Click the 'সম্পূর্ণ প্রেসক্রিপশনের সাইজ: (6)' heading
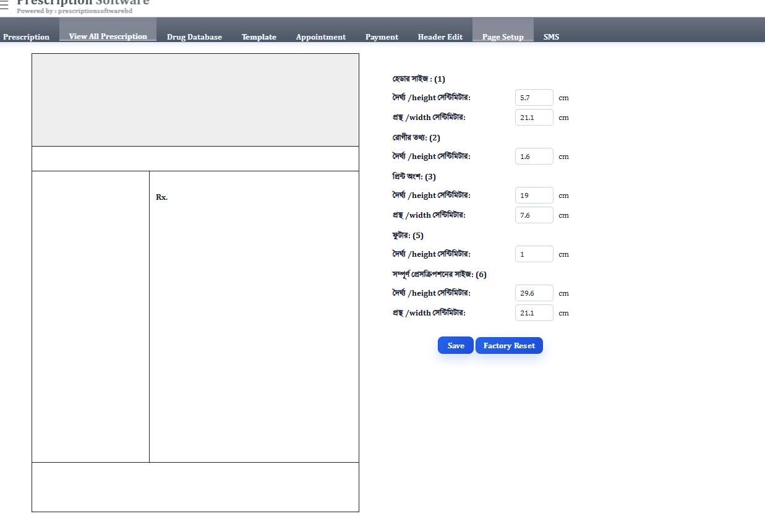Image resolution: width=765 pixels, height=532 pixels. 439,274
